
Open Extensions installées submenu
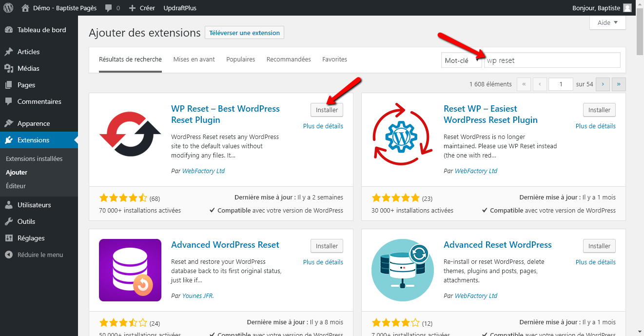click(34, 158)
